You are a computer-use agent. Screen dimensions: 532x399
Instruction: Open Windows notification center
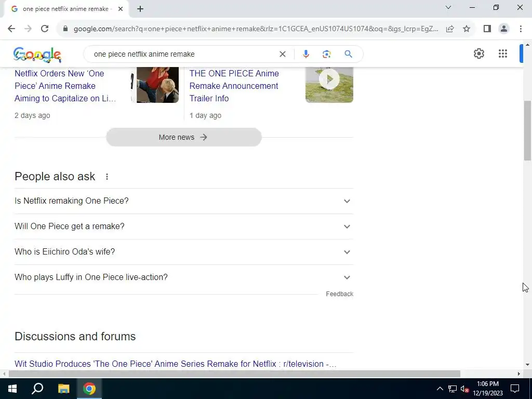click(515, 389)
